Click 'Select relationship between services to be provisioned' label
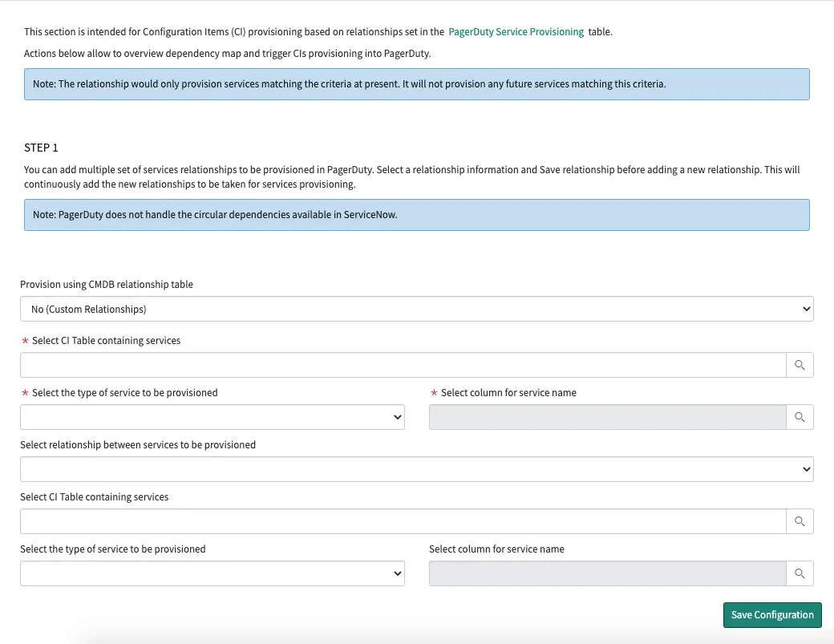 tap(138, 444)
